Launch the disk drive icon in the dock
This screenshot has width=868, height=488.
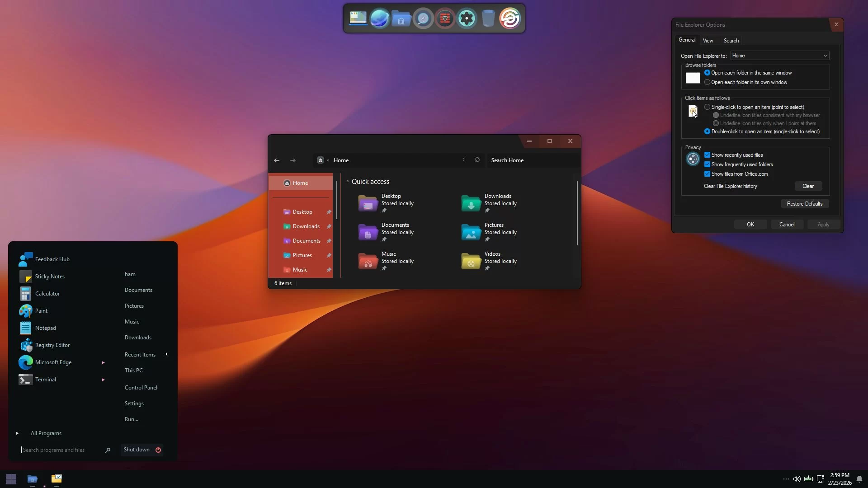point(423,19)
